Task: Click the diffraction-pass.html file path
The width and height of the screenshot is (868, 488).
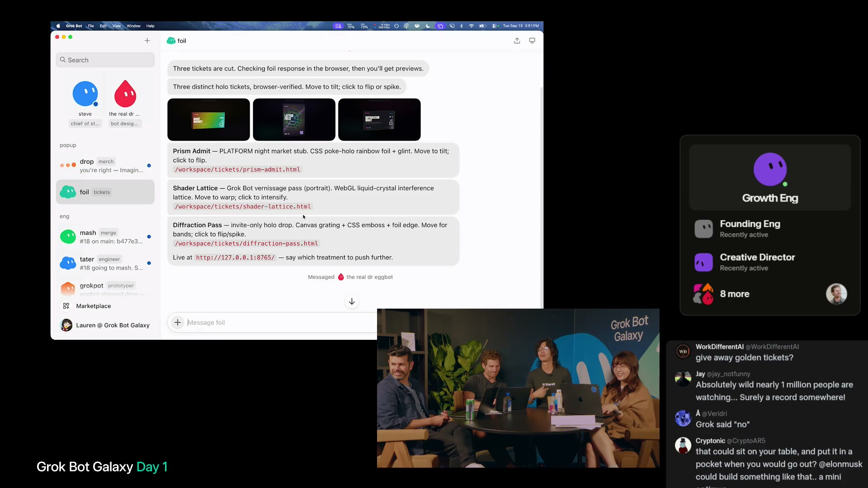Action: click(247, 244)
